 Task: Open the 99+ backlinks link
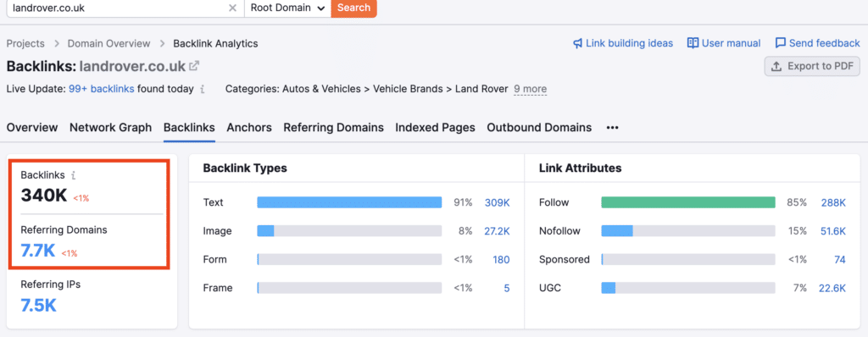(x=102, y=89)
